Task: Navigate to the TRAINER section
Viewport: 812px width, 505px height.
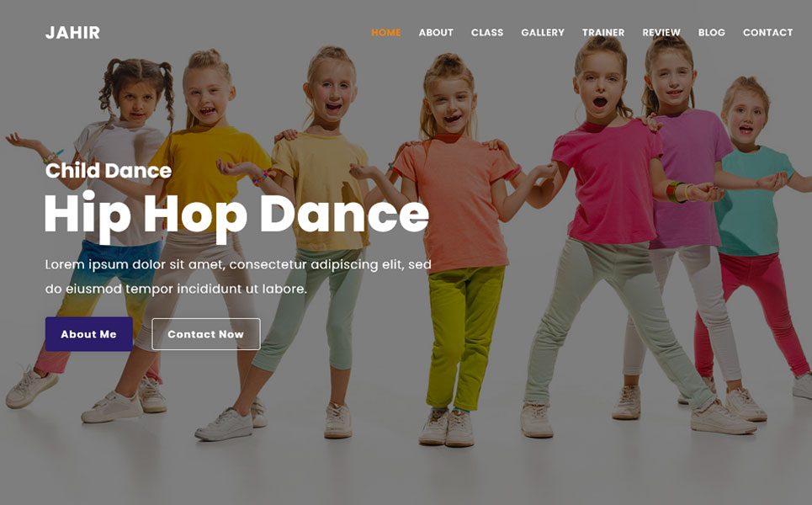Action: tap(603, 33)
